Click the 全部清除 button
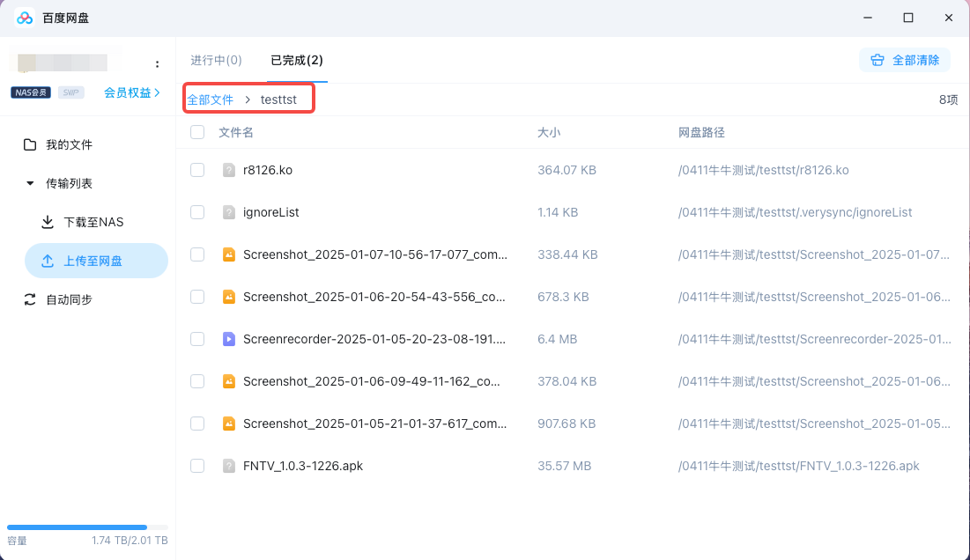The image size is (970, 560). (x=905, y=60)
